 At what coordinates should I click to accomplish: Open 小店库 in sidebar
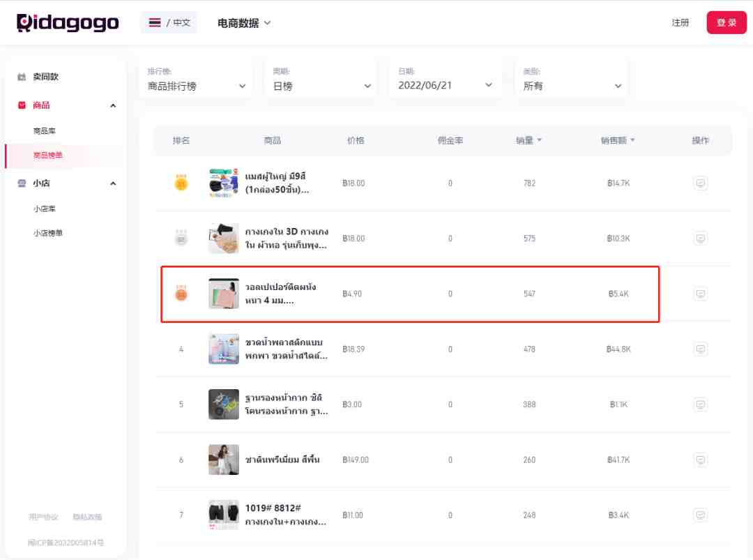click(x=44, y=209)
